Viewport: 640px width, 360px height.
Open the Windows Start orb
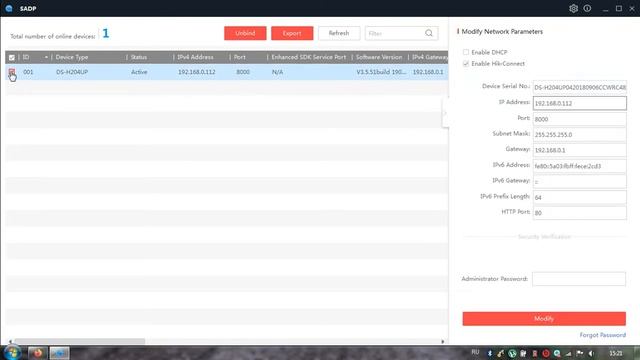(x=12, y=353)
